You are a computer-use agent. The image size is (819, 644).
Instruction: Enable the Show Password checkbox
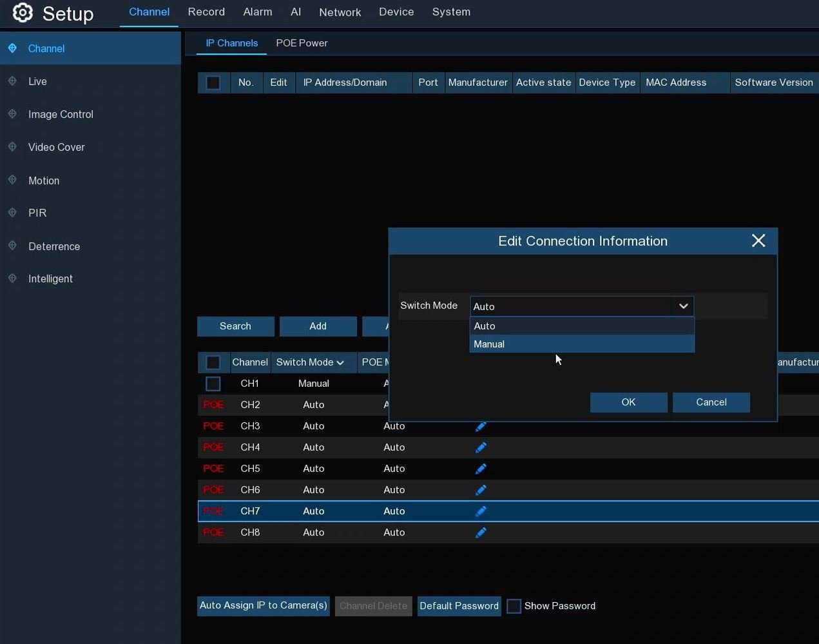514,606
